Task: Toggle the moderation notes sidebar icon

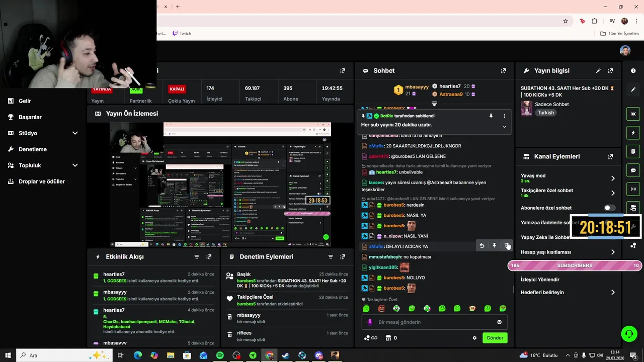Action: (633, 151)
